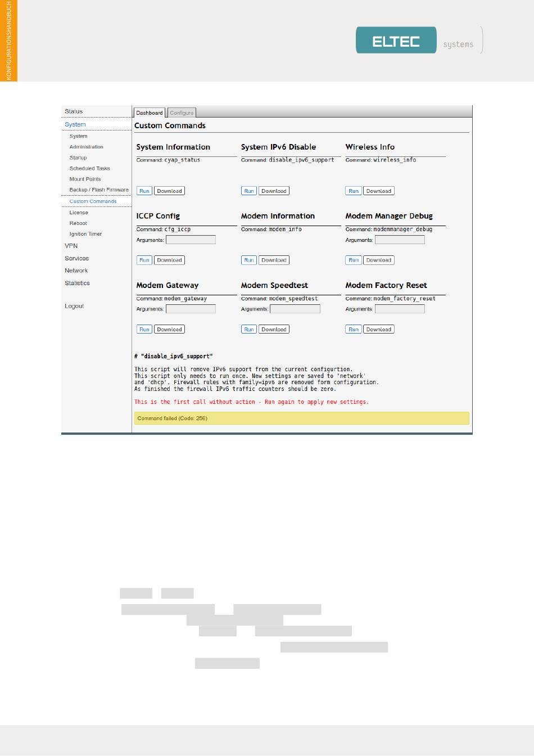This screenshot has height=756, width=534.
Task: Run the Modem Information command
Action: point(249,260)
